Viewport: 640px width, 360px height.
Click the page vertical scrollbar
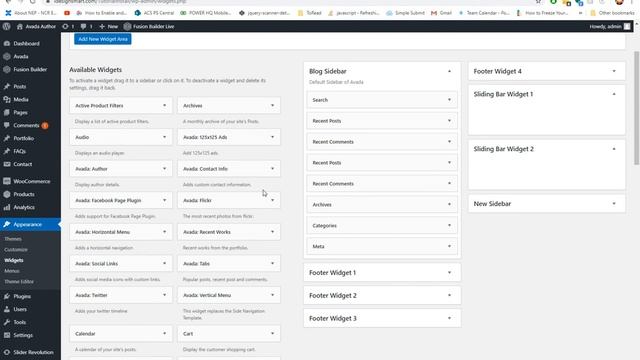(x=636, y=108)
